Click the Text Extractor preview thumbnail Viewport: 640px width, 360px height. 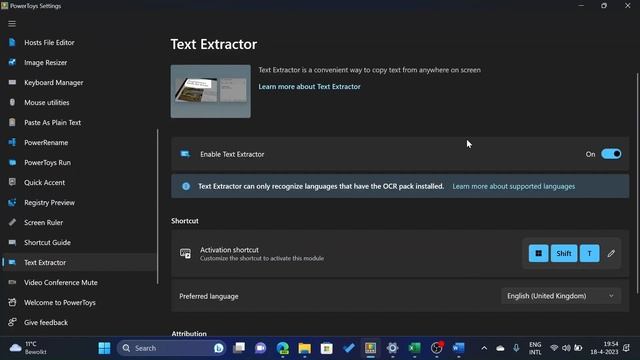(x=211, y=91)
